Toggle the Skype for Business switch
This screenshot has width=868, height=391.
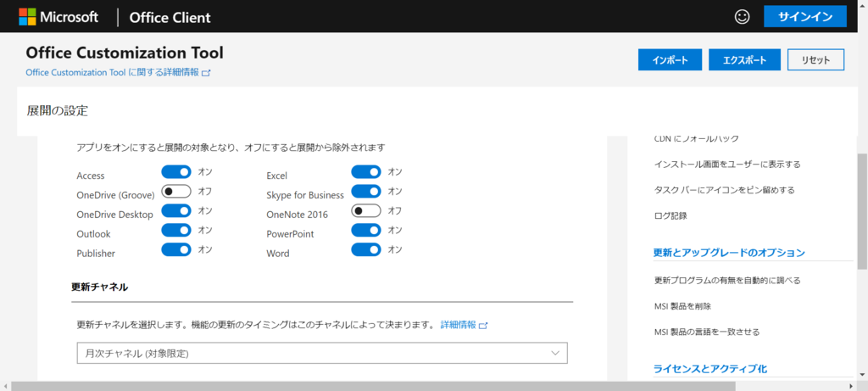coord(366,192)
